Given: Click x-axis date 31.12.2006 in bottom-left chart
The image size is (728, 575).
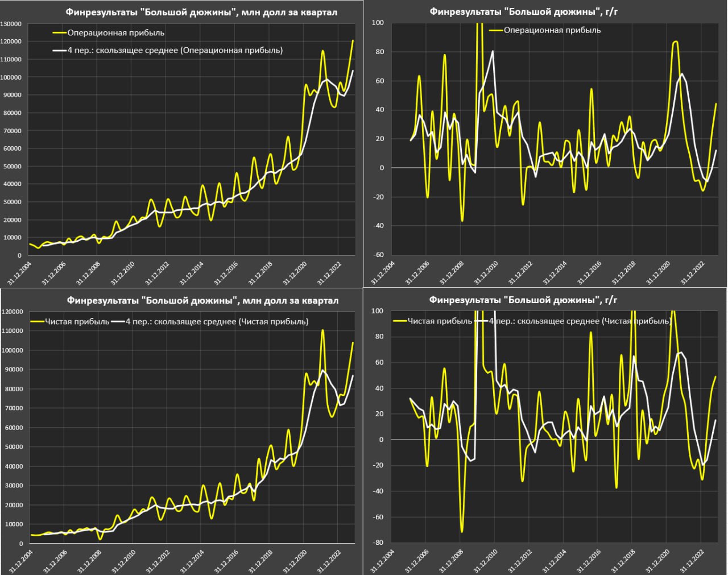Looking at the screenshot, I should click(x=55, y=560).
